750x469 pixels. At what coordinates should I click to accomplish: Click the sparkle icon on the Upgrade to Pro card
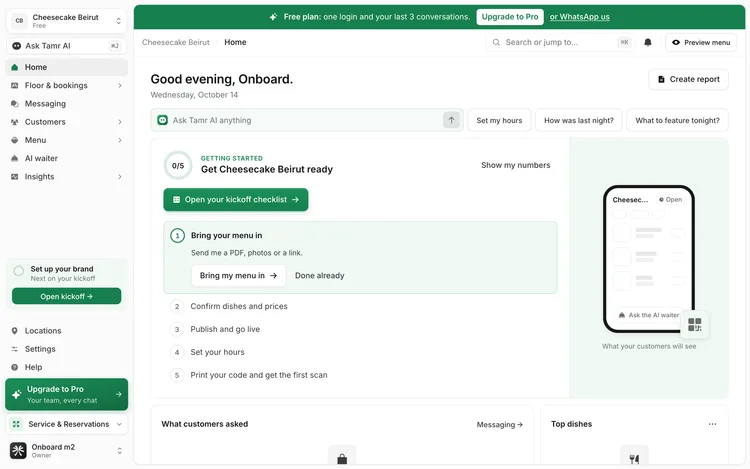[x=16, y=394]
